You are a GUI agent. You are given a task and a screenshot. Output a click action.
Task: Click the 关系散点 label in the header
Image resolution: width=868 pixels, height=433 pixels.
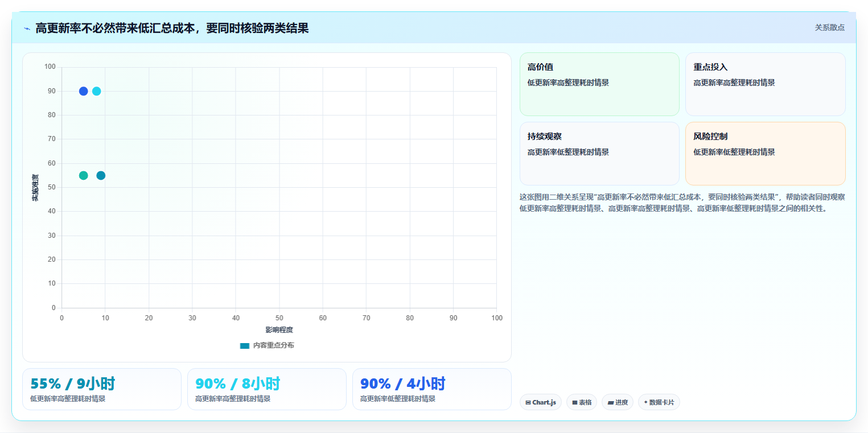[829, 27]
